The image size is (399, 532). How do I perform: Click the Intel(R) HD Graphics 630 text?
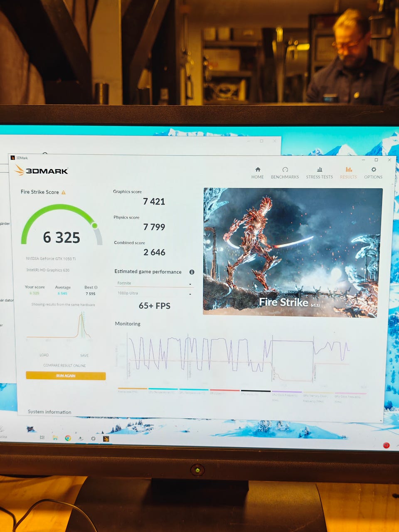(x=48, y=270)
